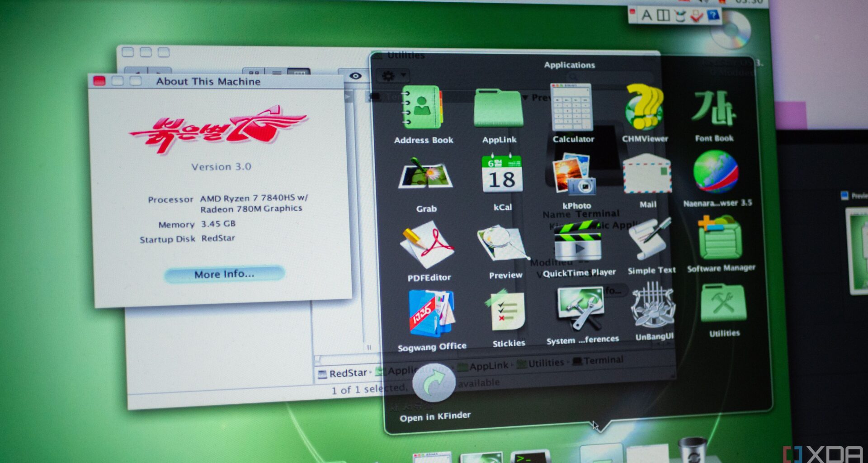Screen dimensions: 868x463
Task: Click the '1 of 1 selected' status text
Action: [369, 389]
